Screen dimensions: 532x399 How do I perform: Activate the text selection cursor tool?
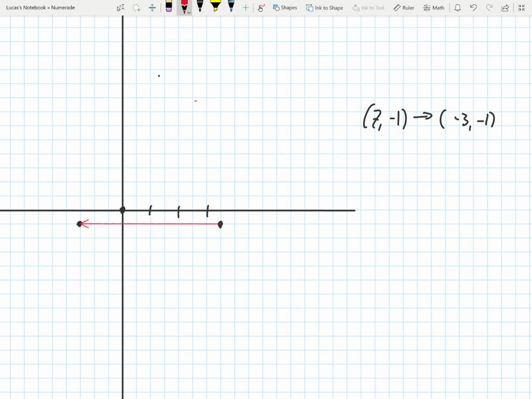pyautogui.click(x=121, y=7)
